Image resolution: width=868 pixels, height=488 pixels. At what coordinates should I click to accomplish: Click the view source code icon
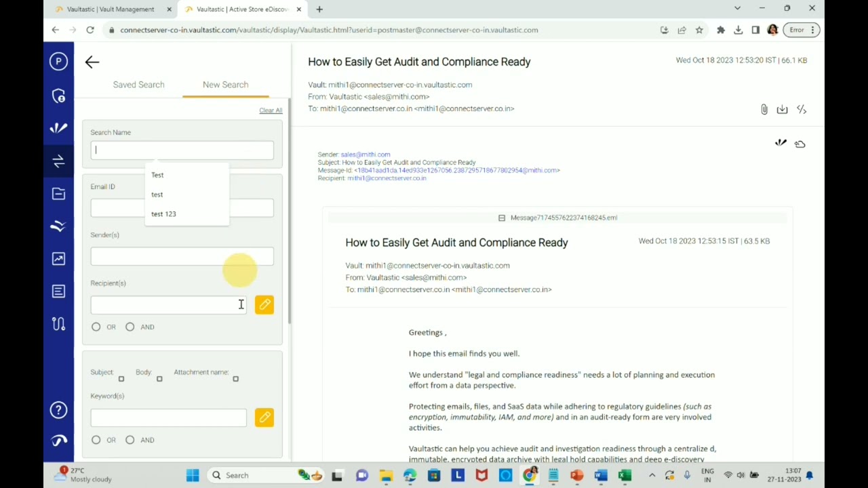(802, 109)
